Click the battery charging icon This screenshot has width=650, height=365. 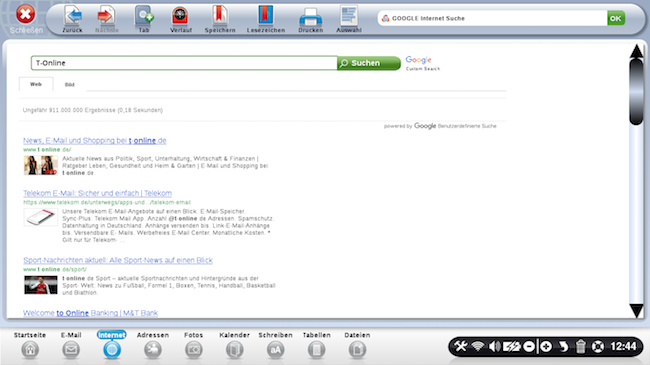(512, 346)
